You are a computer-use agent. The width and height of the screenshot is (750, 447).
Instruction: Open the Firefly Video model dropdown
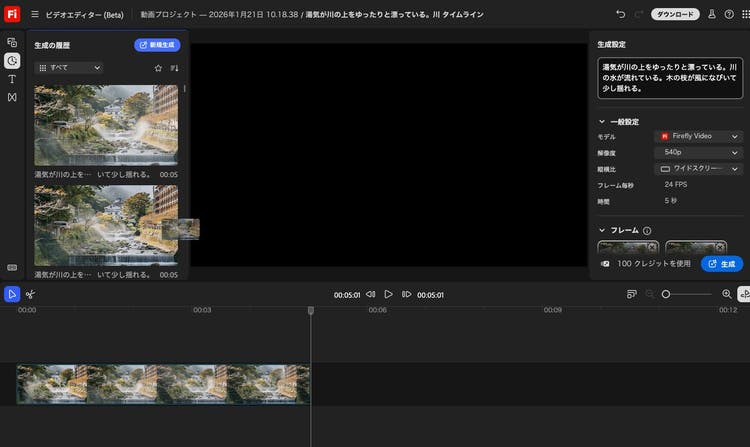point(698,136)
